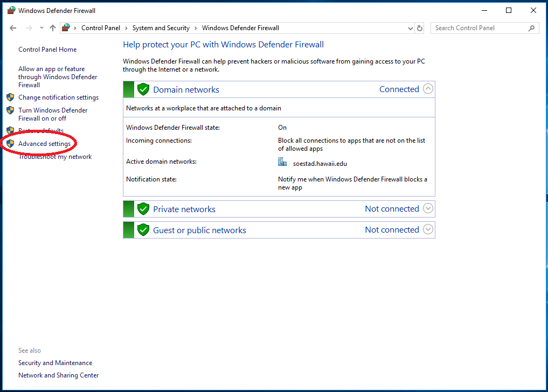Close the Windows Defender Firewall window
548x392 pixels.
pos(533,10)
